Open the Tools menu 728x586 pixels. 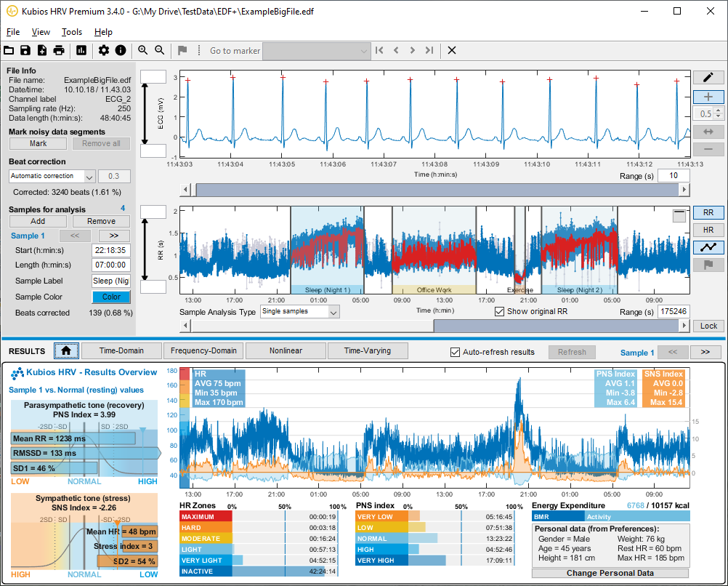pyautogui.click(x=72, y=31)
